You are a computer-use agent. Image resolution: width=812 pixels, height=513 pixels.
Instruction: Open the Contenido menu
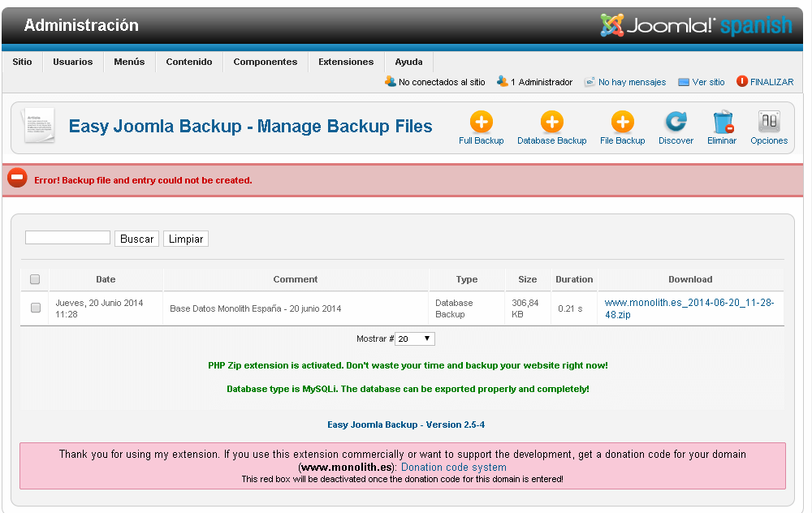pyautogui.click(x=189, y=62)
